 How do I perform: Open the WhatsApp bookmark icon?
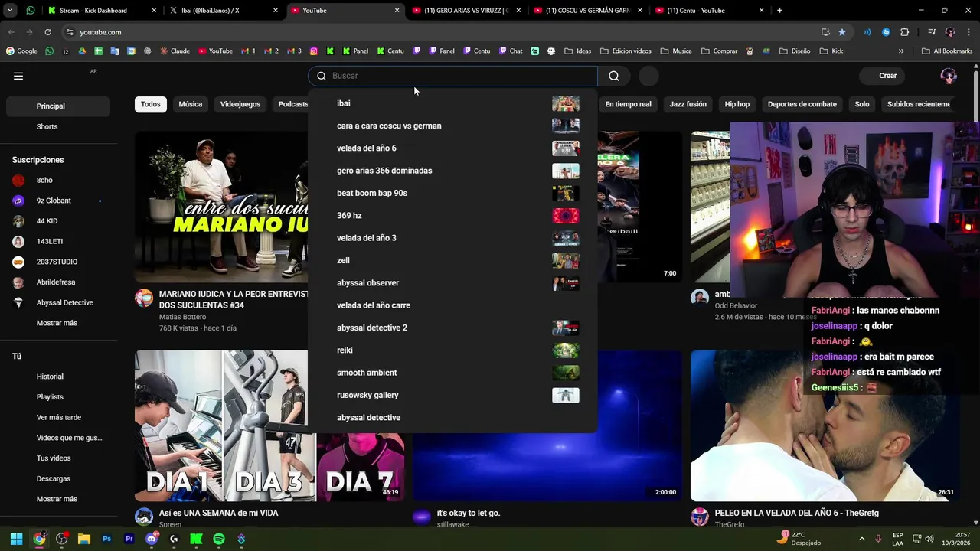[x=50, y=51]
